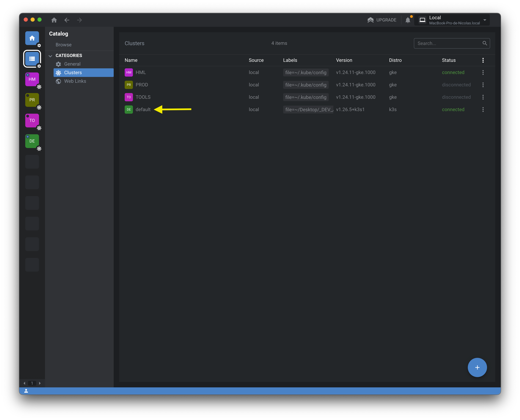Click the TO avatar icon in table

point(129,97)
